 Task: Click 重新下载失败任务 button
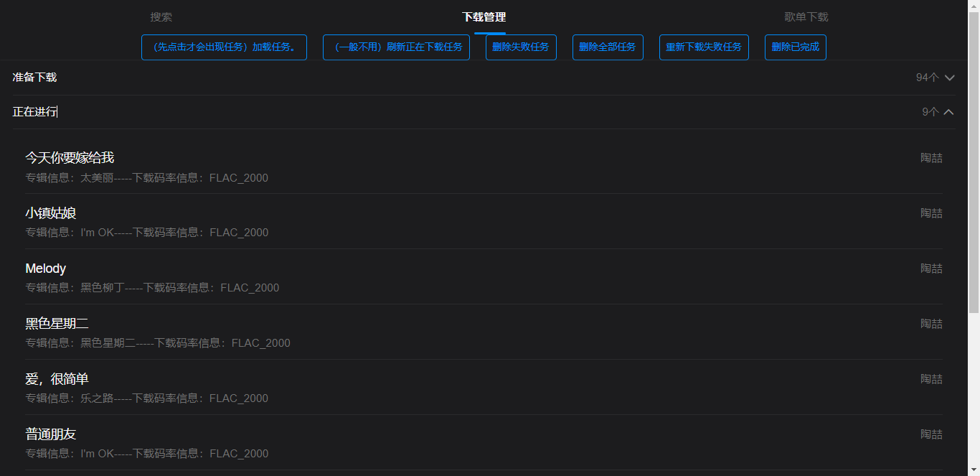point(704,47)
